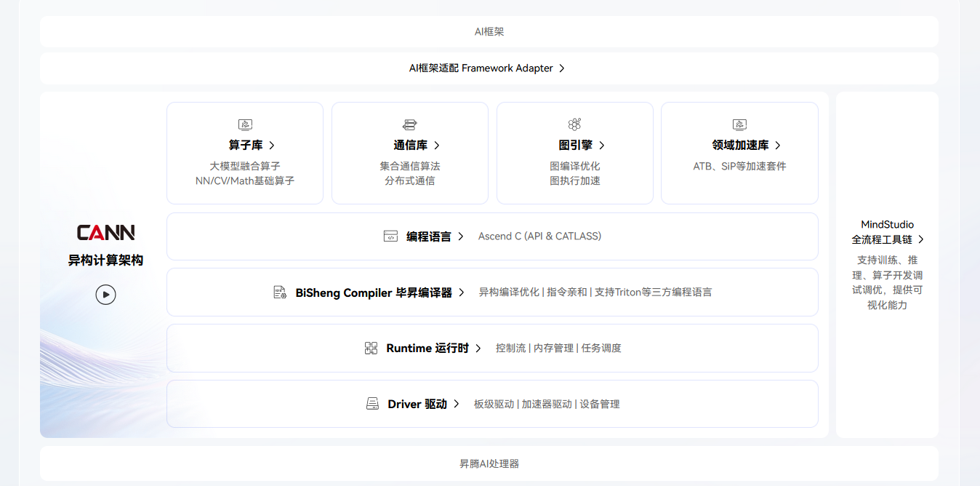Click the 图执行加速 text
This screenshot has width=980, height=486.
point(575,180)
